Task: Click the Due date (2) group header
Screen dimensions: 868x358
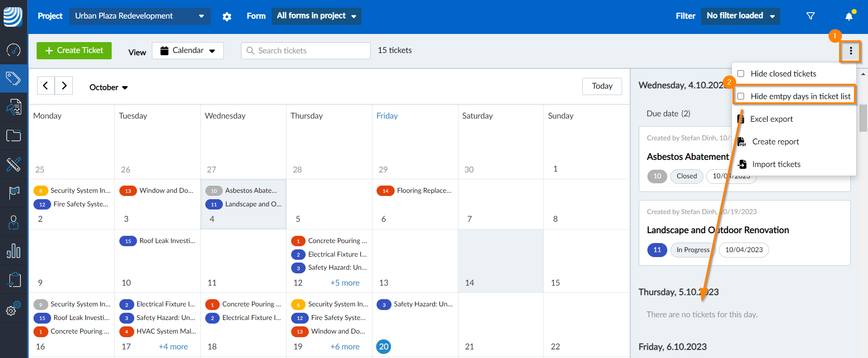Action: [668, 114]
